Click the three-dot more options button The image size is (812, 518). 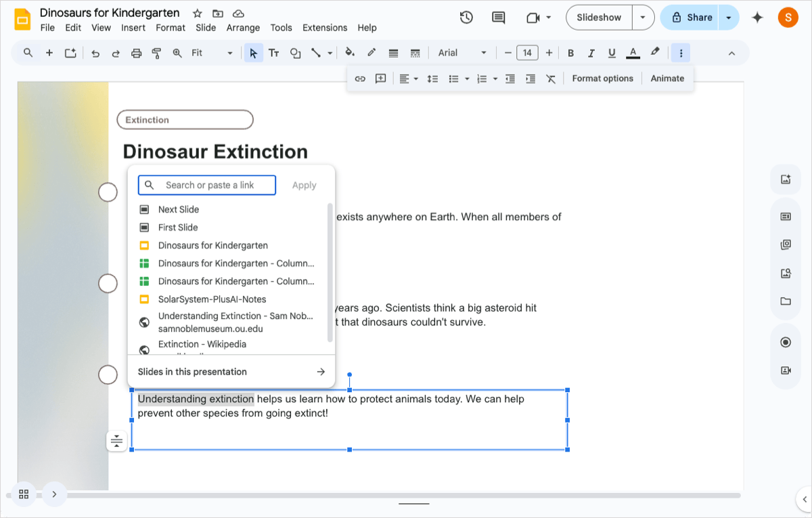tap(681, 53)
